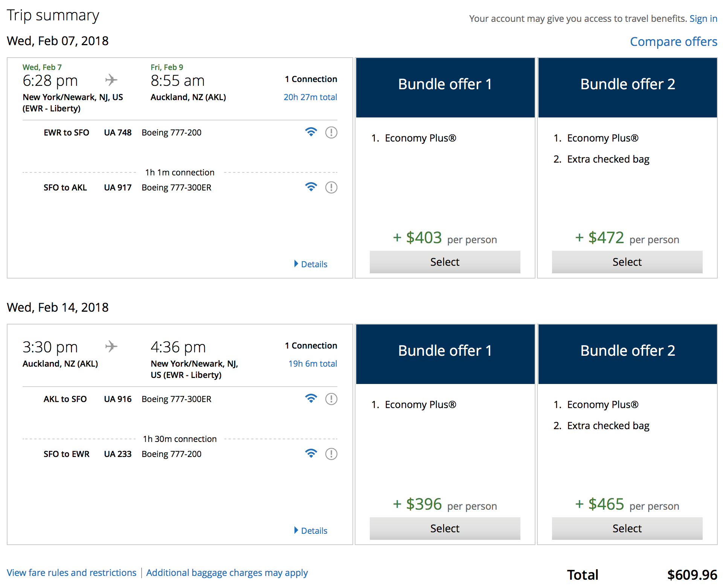Click the Wi-Fi icon for flight UA 916
This screenshot has width=723, height=588.
pos(311,399)
